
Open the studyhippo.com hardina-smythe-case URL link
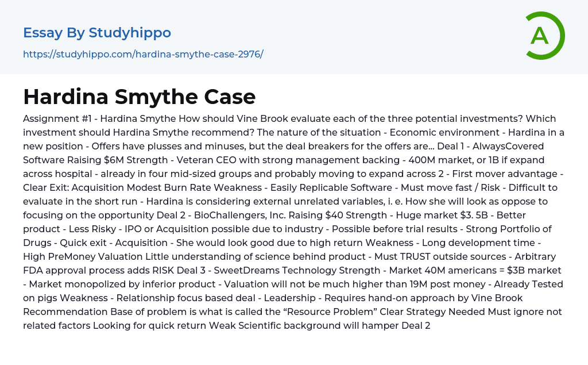(x=143, y=54)
